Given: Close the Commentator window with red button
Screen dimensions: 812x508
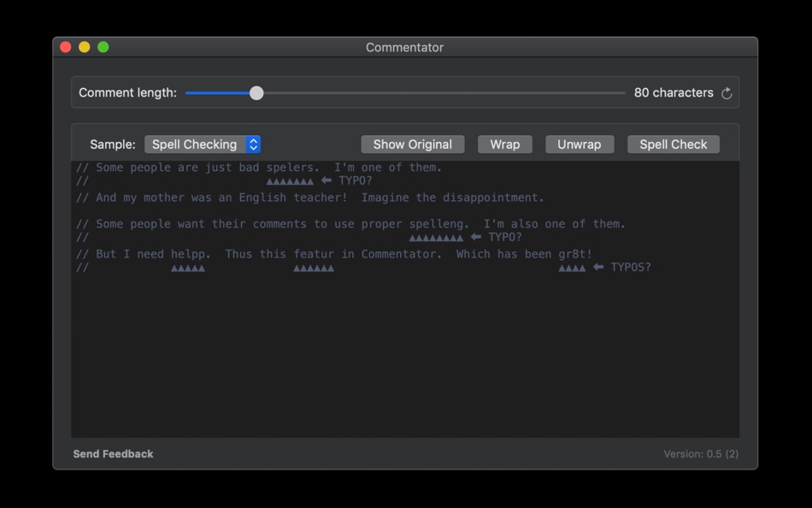Looking at the screenshot, I should click(x=66, y=47).
